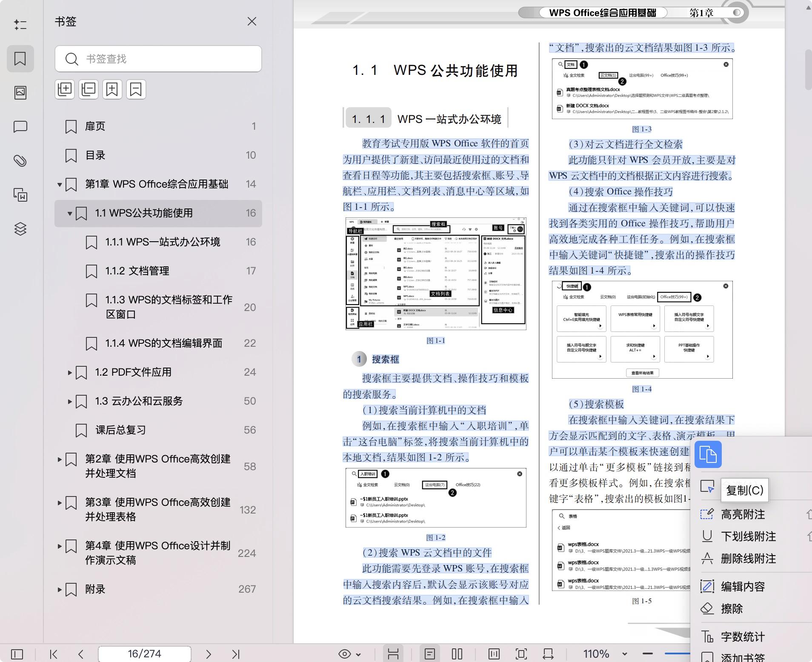Select two-page view icon
The image size is (812, 662).
pos(457,654)
